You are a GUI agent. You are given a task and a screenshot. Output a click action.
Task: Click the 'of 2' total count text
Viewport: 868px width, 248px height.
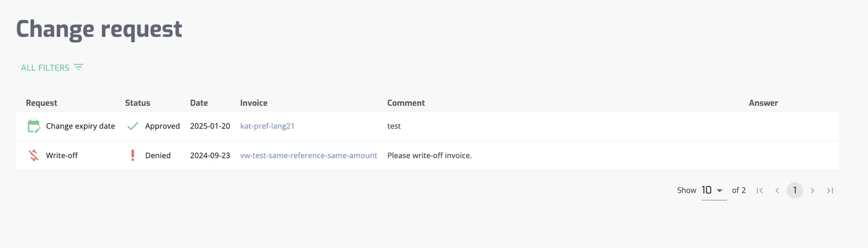(x=739, y=190)
